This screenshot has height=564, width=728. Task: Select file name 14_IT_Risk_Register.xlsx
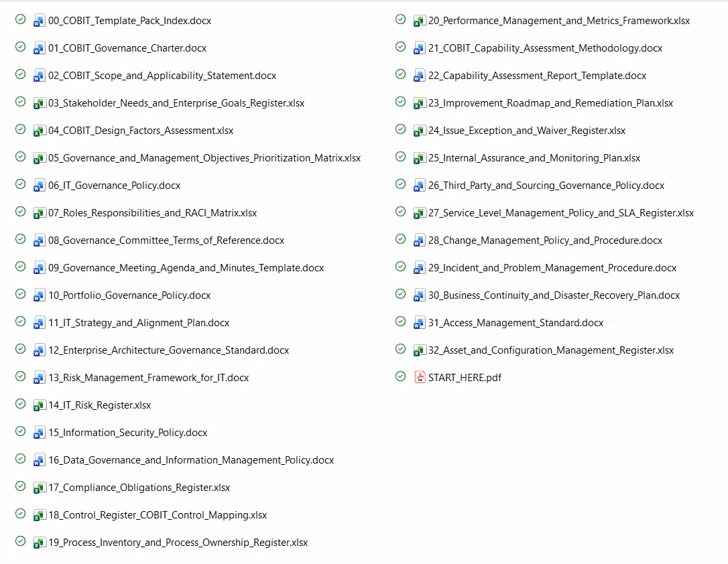coord(99,405)
